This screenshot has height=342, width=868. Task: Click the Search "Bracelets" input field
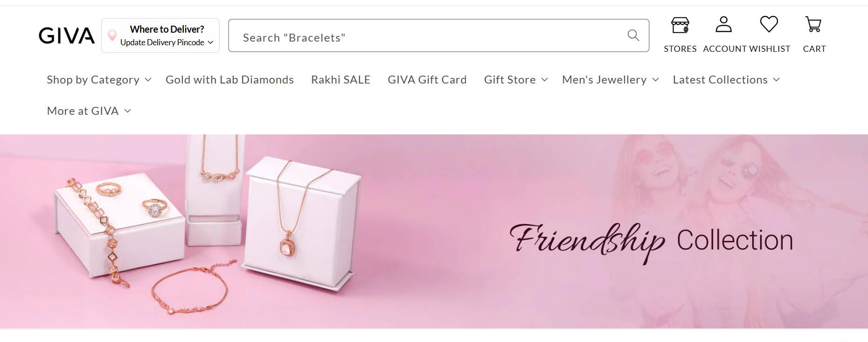(x=438, y=35)
